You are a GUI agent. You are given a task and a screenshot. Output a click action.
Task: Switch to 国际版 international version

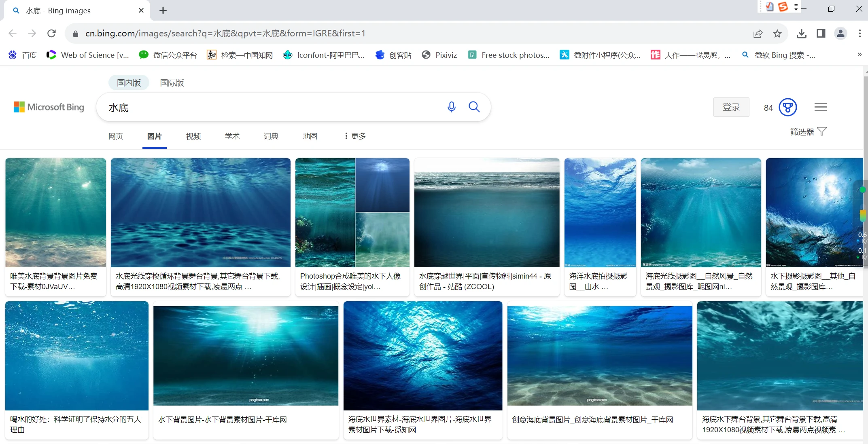coord(172,83)
